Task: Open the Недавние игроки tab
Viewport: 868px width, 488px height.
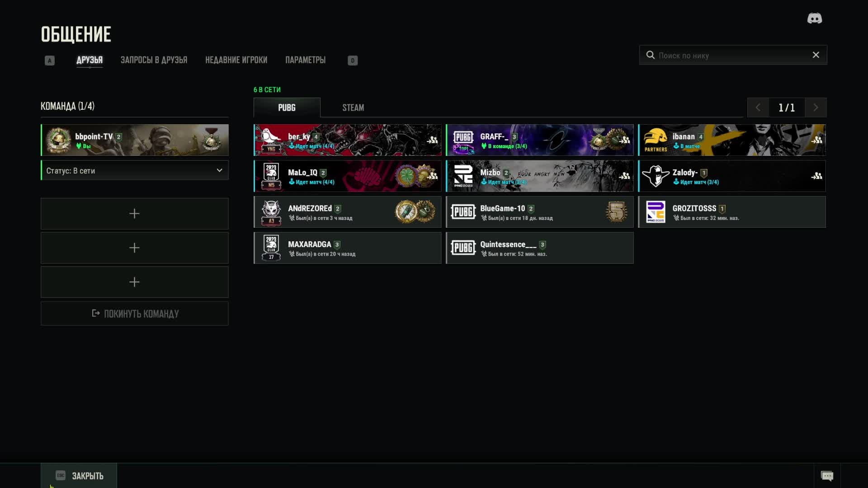Action: [236, 60]
